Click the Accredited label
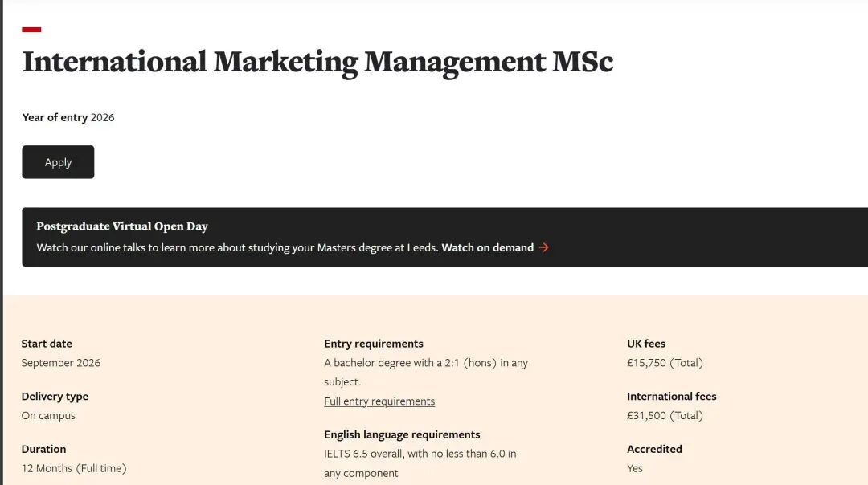The image size is (868, 485). point(654,449)
